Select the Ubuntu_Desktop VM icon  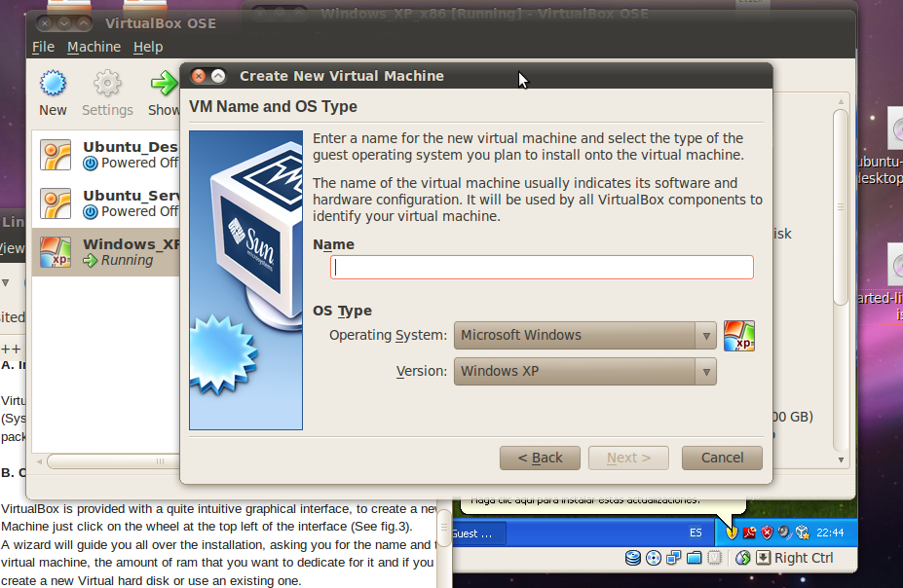(56, 155)
